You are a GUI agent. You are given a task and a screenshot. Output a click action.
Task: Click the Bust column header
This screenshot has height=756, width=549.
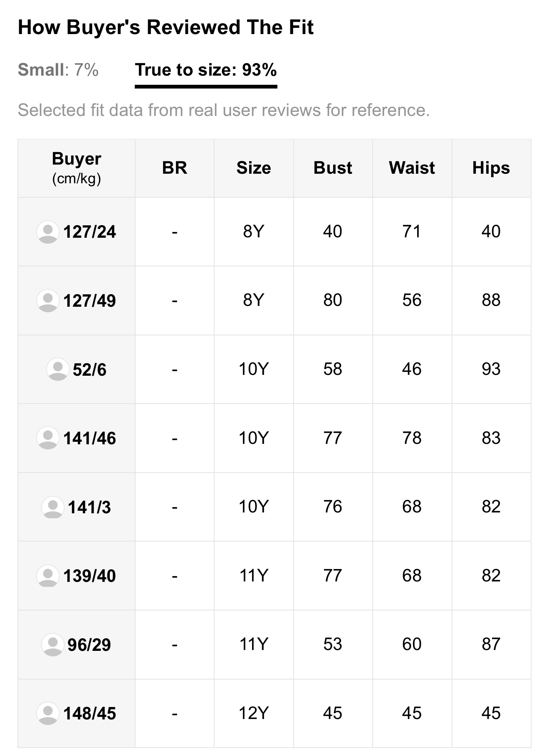(333, 168)
